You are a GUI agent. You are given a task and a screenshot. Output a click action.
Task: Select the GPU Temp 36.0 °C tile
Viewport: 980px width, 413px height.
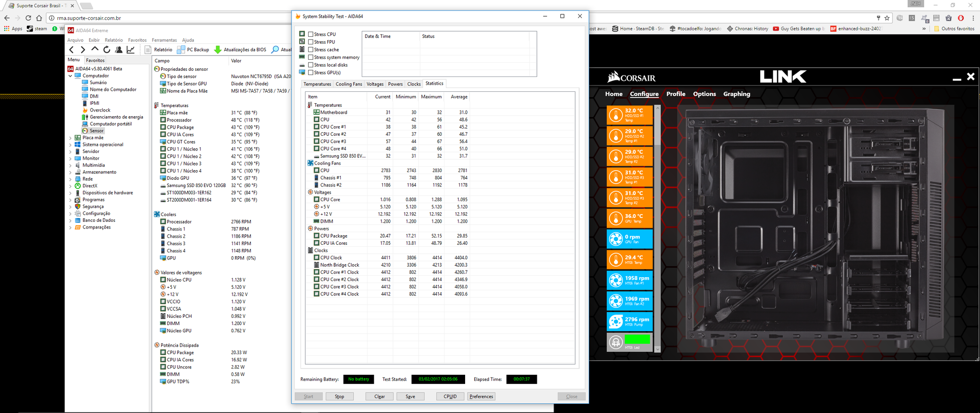(630, 218)
